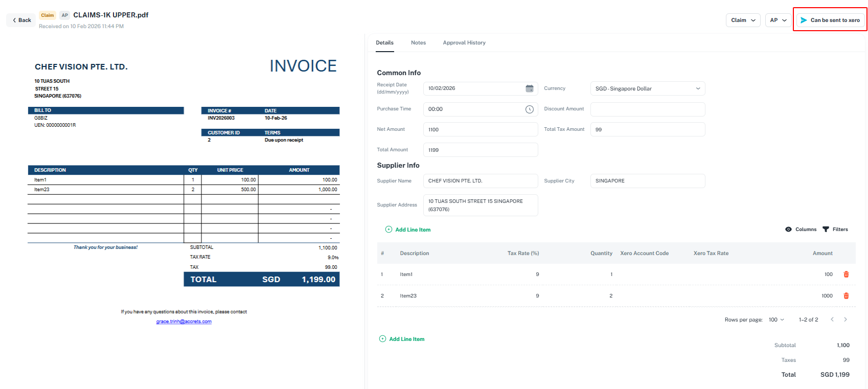
Task: Click the Supplier Name input field
Action: coord(480,181)
